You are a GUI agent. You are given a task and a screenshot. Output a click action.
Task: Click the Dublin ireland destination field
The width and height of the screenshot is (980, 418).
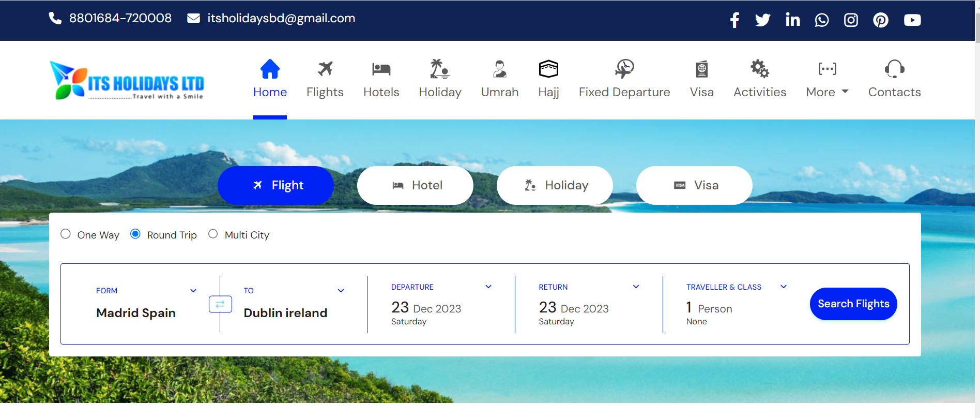coord(285,312)
